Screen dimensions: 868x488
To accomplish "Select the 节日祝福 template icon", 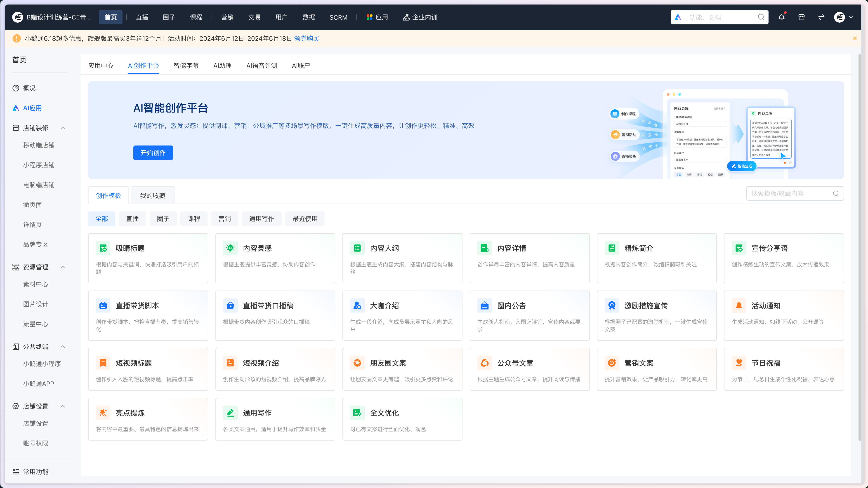I will (739, 363).
